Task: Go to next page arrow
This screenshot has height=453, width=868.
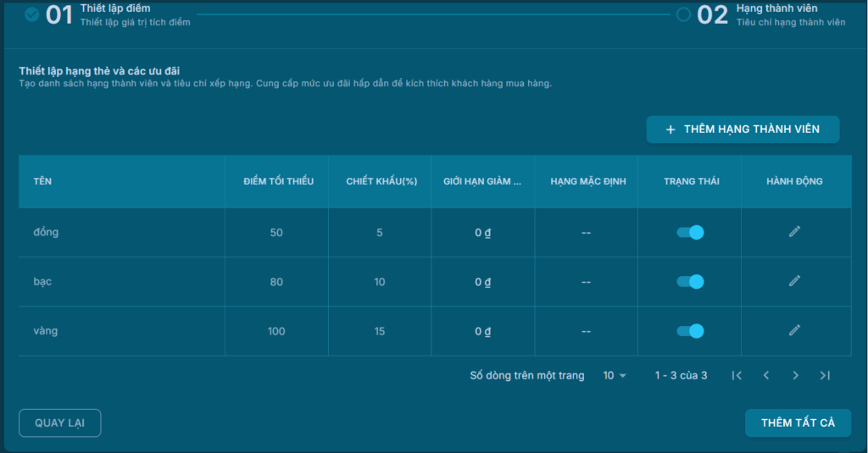Action: pos(795,375)
